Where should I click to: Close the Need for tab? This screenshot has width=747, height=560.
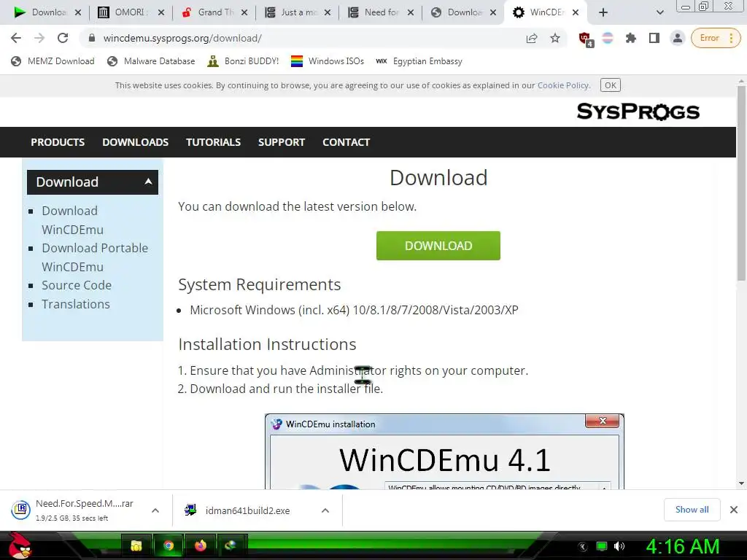click(x=410, y=12)
